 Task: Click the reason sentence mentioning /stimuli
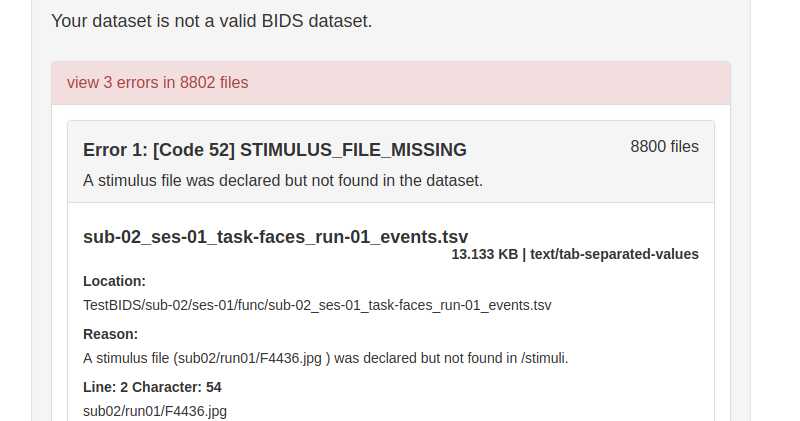click(x=326, y=358)
